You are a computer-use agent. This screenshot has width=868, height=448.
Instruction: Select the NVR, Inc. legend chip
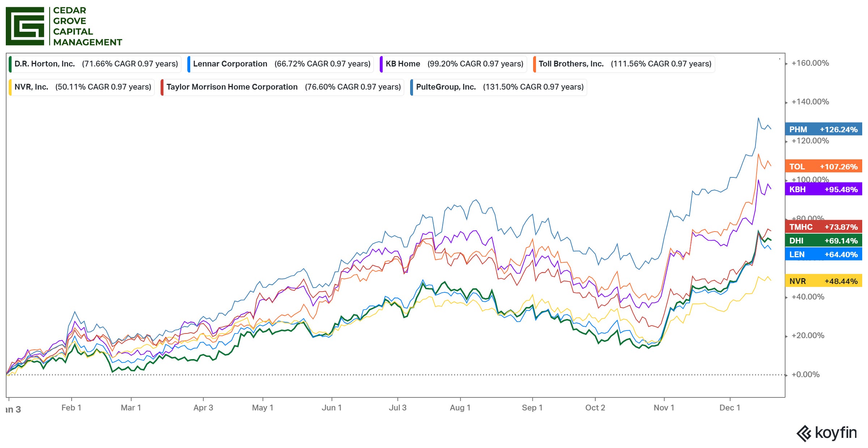[x=82, y=87]
